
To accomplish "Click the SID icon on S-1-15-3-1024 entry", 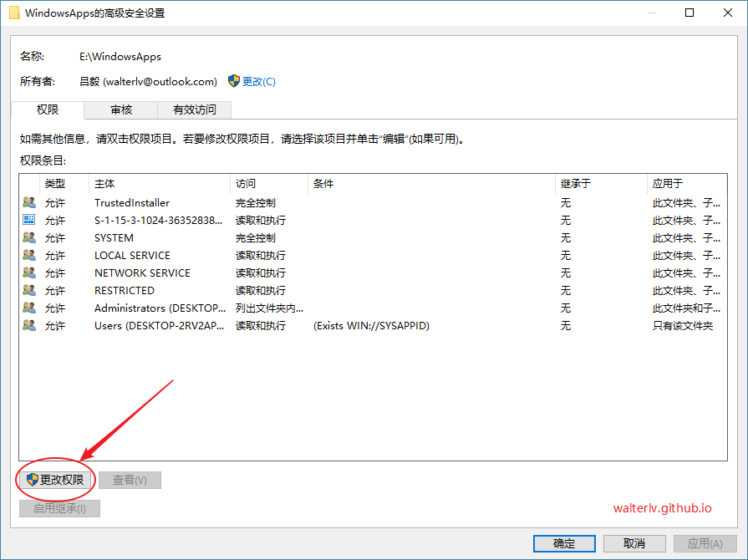I will (28, 219).
